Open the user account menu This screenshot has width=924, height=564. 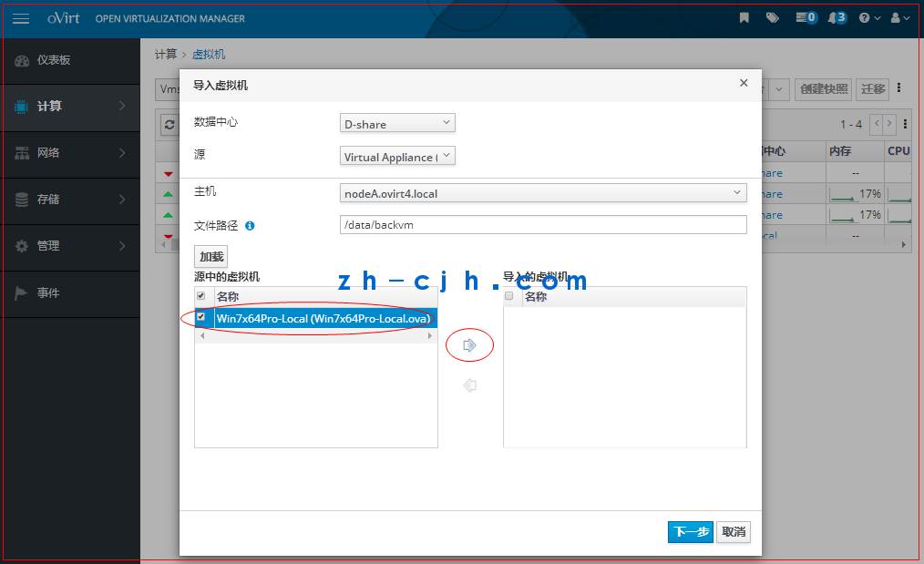[x=899, y=17]
